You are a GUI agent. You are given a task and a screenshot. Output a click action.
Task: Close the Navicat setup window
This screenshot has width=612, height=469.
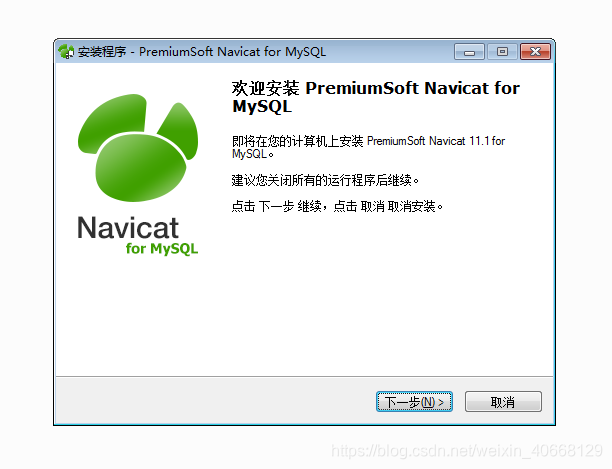pyautogui.click(x=536, y=52)
